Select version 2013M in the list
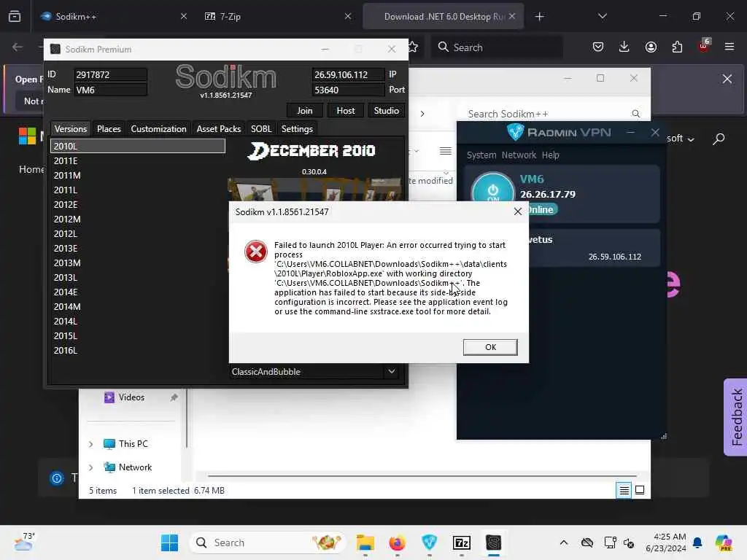Viewport: 747px width, 560px height. click(138, 262)
